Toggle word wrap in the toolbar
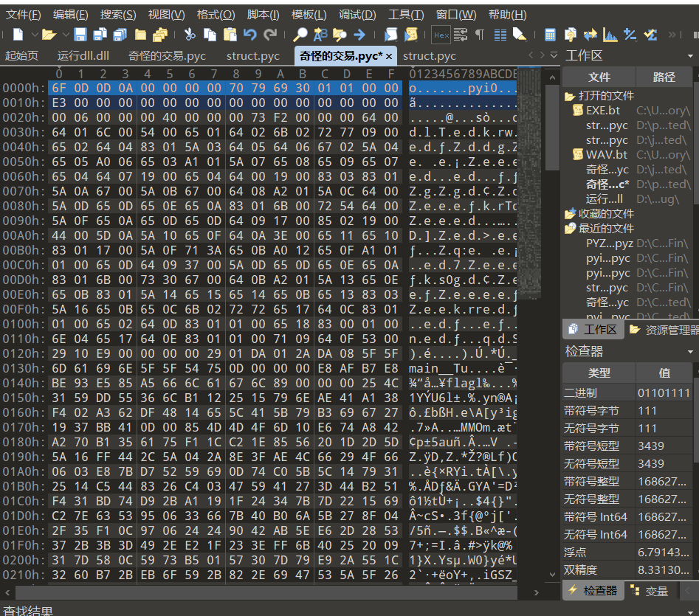Image resolution: width=699 pixels, height=616 pixels. pyautogui.click(x=461, y=34)
